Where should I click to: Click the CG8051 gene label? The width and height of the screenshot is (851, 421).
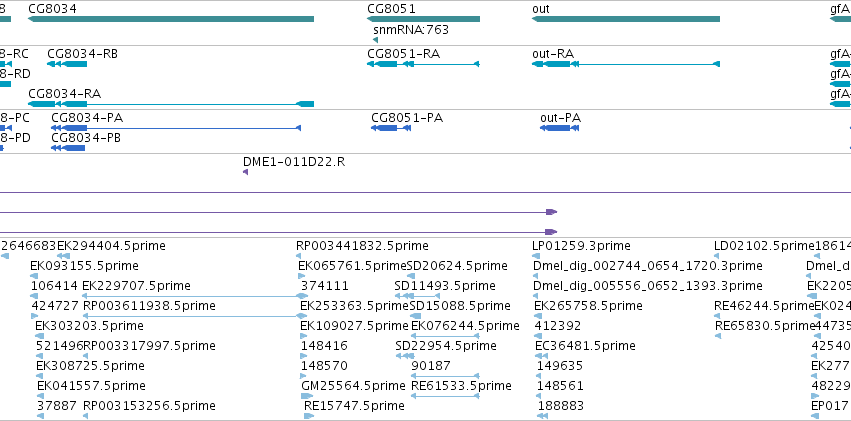pos(391,9)
